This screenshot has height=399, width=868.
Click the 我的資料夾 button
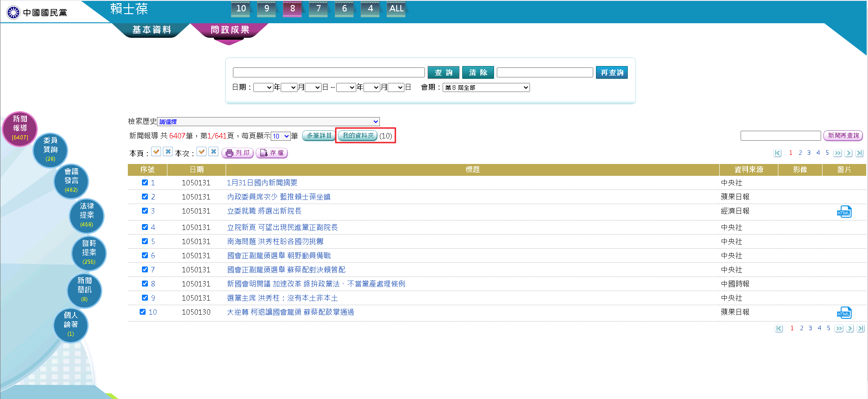coord(358,136)
